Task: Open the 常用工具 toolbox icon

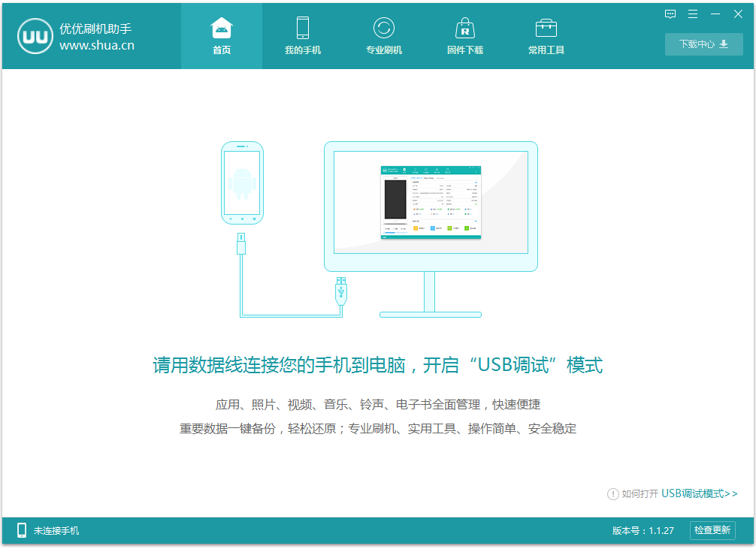Action: [x=546, y=29]
